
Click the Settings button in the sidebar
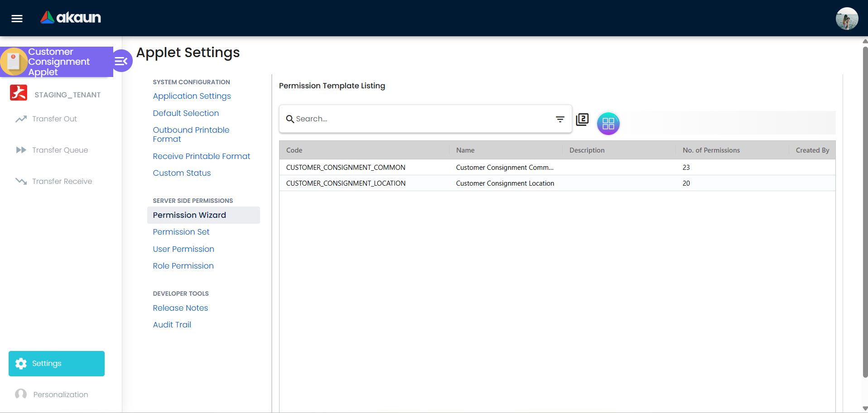coord(56,363)
